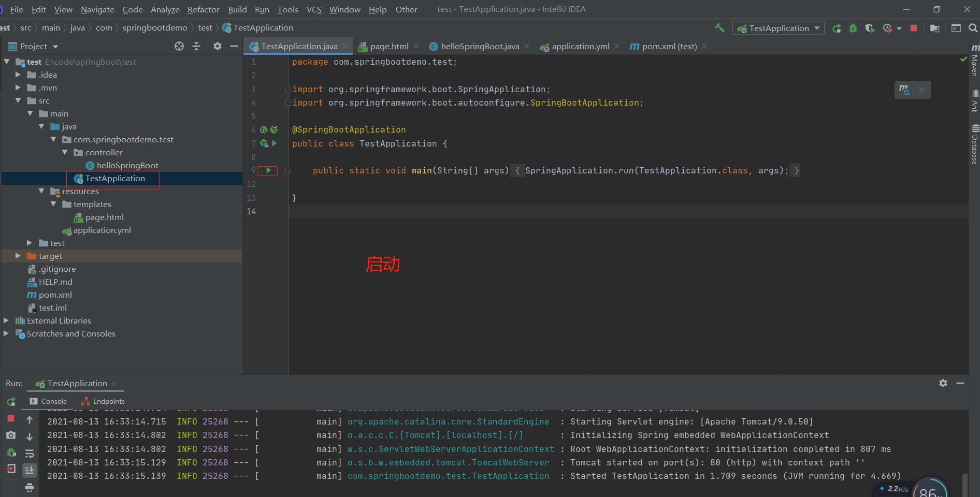This screenshot has width=980, height=497.
Task: Collapse the src folder
Action: pyautogui.click(x=18, y=100)
